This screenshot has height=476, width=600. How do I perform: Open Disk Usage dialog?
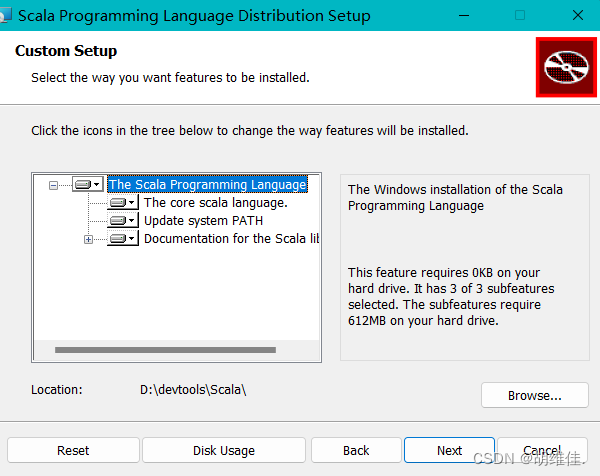(x=224, y=450)
